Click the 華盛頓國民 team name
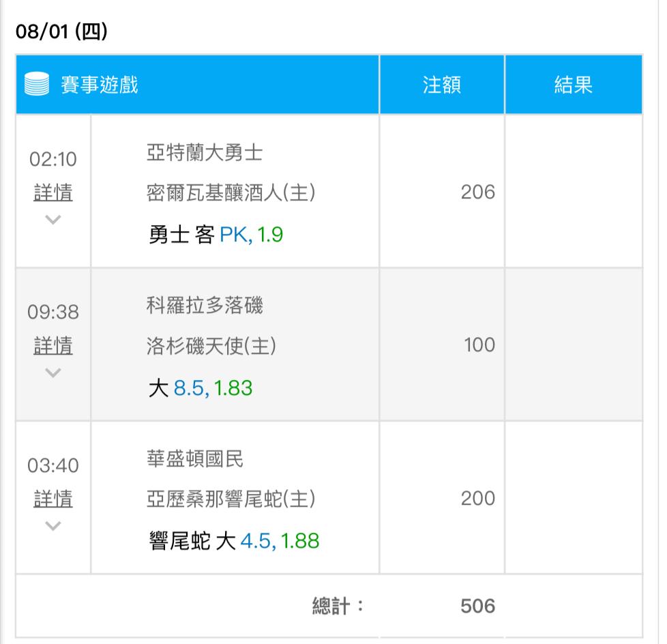This screenshot has width=667, height=644. tap(195, 459)
